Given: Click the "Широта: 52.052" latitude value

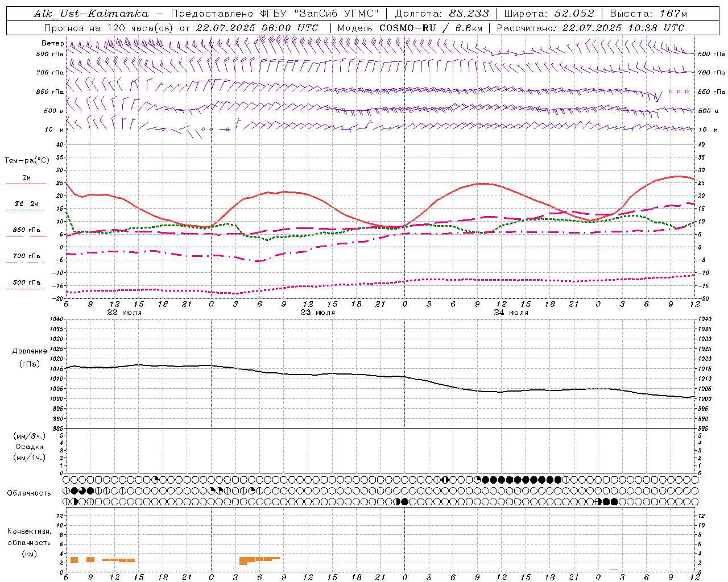Looking at the screenshot, I should click(x=549, y=14).
